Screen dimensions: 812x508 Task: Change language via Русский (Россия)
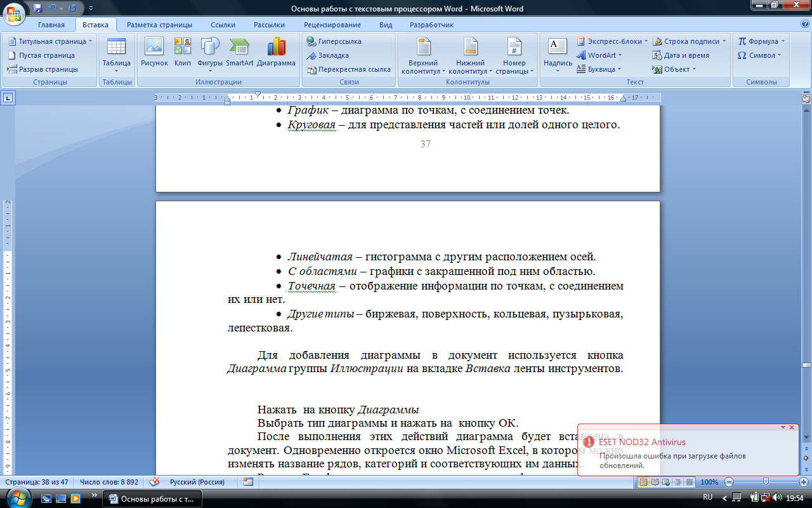pyautogui.click(x=197, y=482)
